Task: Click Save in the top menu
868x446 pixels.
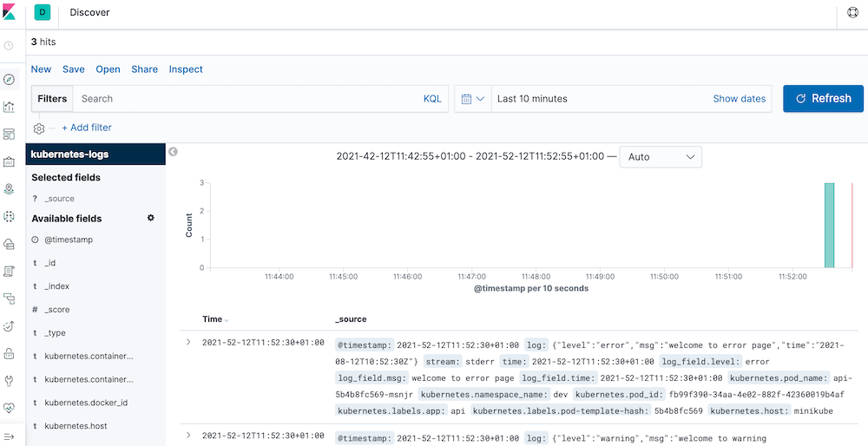Action: tap(73, 69)
